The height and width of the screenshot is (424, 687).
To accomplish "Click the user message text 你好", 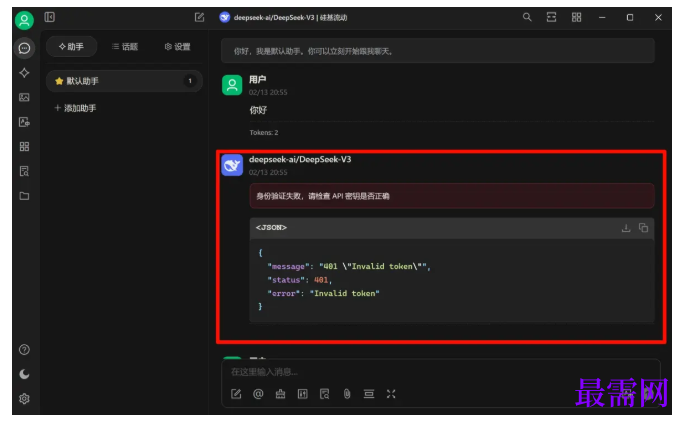I will pyautogui.click(x=258, y=110).
